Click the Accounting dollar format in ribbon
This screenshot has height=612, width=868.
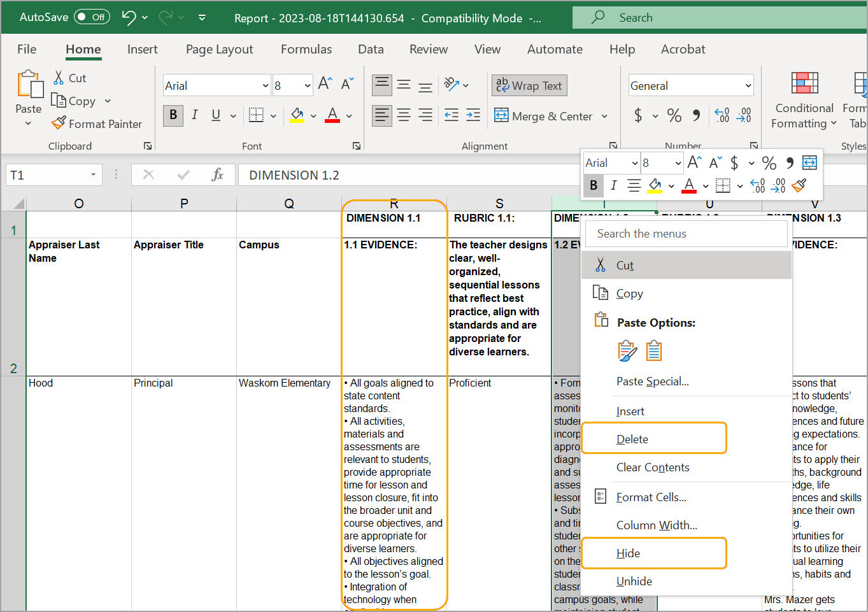click(x=638, y=115)
